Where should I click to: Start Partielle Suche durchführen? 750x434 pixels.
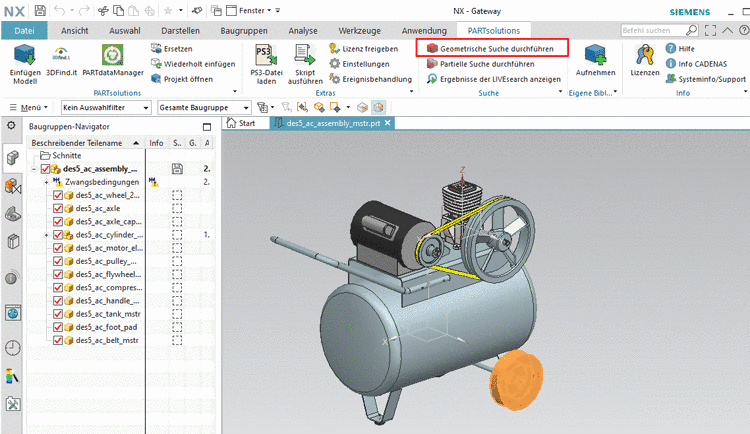pyautogui.click(x=481, y=64)
